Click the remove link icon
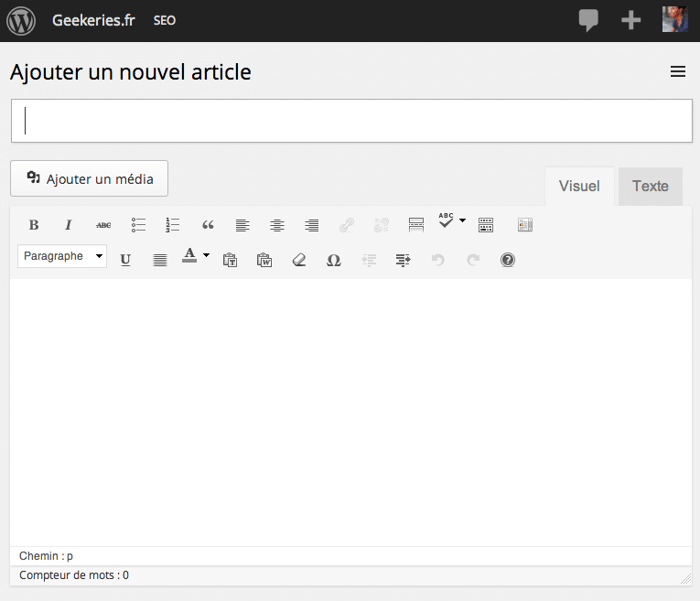The height and width of the screenshot is (601, 700). pos(382,225)
